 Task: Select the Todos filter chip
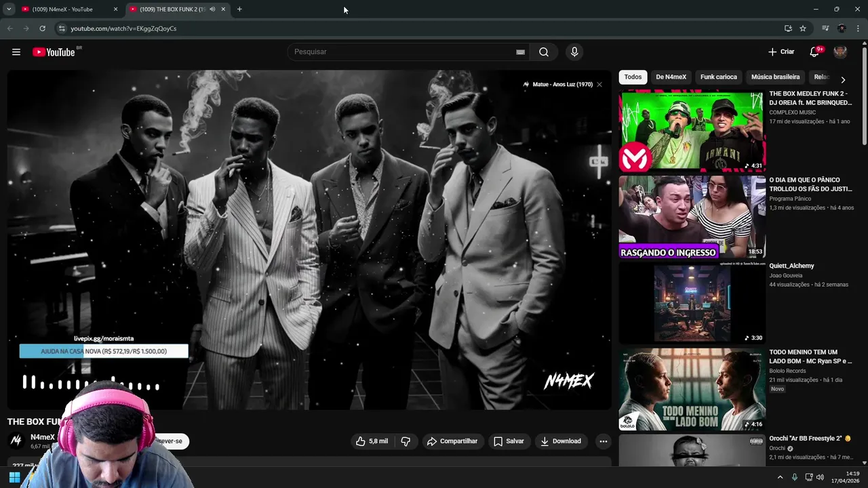pos(633,77)
